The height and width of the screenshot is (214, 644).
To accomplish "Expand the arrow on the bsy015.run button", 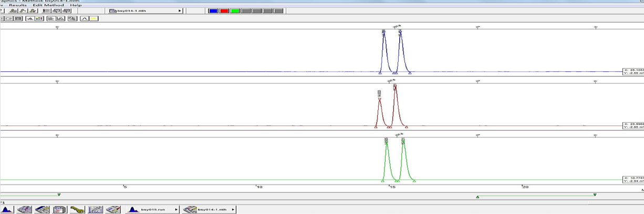I will point(176,210).
